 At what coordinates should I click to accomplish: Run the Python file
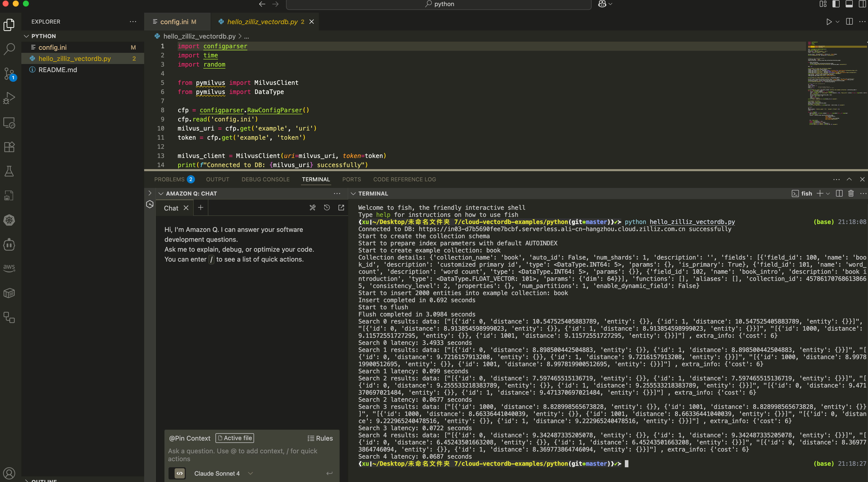click(x=829, y=22)
